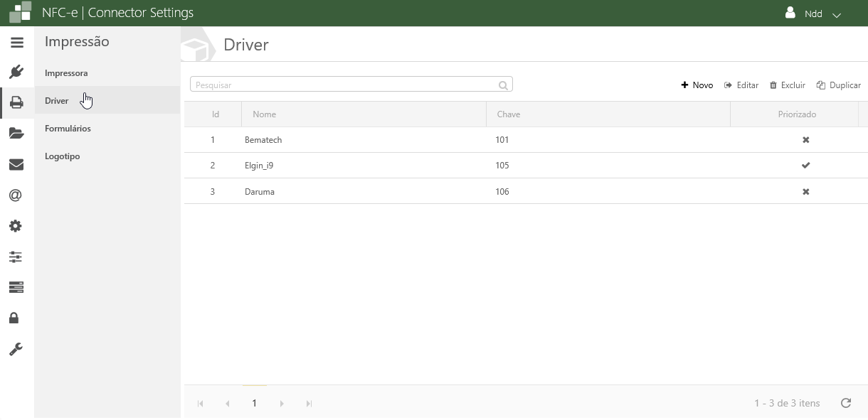Select Formulários in the side menu
Viewport: 868px width, 420px height.
tap(68, 129)
